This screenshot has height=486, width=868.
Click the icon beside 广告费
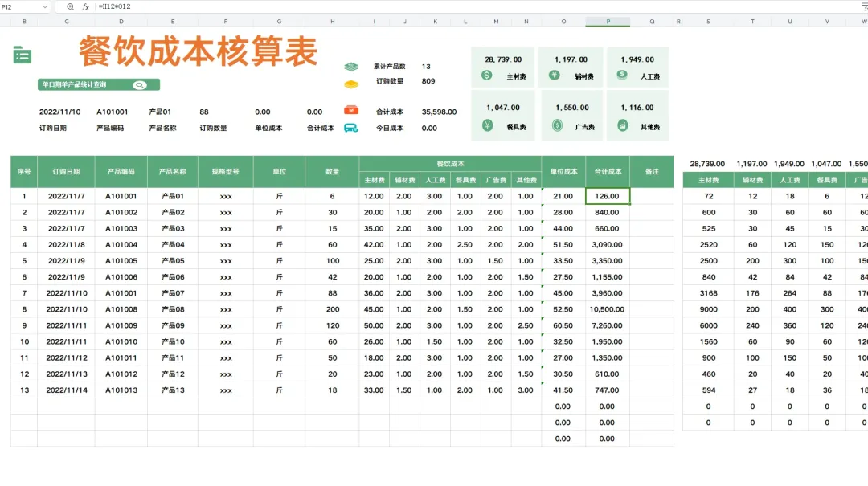coord(558,125)
